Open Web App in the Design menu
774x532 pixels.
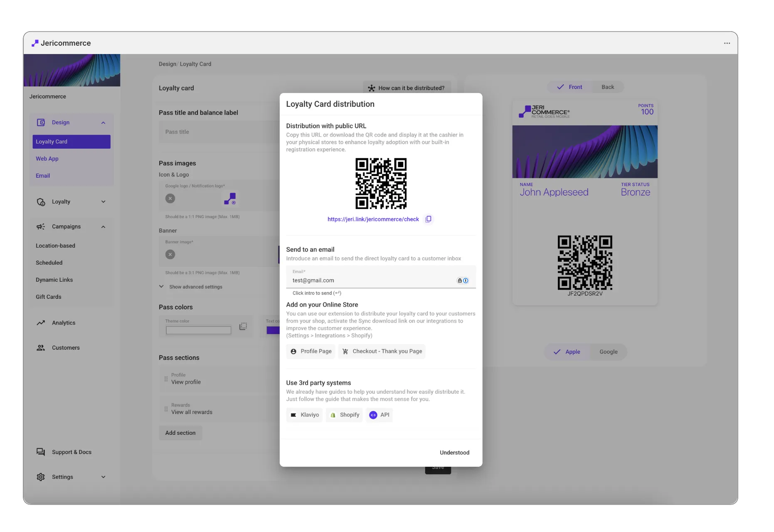(47, 159)
